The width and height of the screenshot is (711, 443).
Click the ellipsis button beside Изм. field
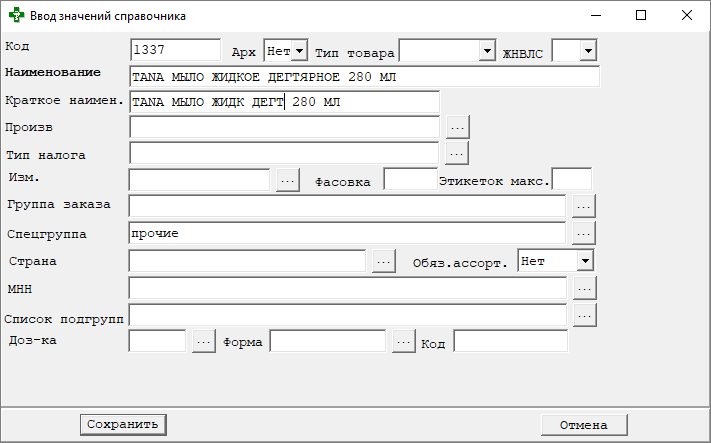(x=287, y=180)
